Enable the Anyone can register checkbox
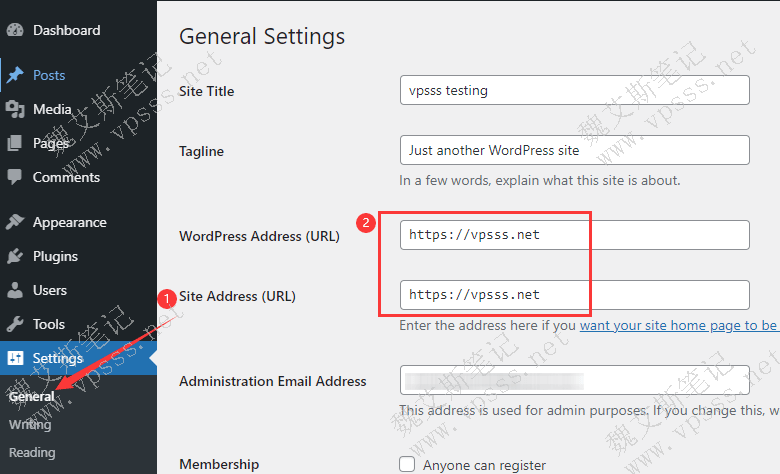This screenshot has height=474, width=780. [407, 464]
